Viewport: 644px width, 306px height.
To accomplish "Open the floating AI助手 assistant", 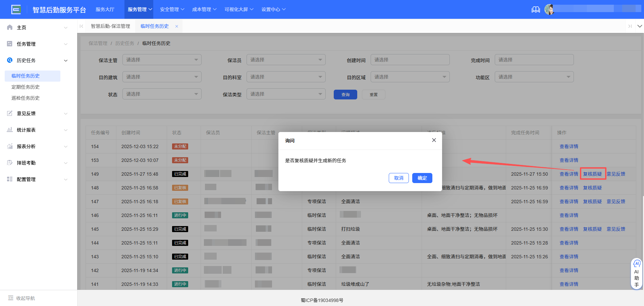I will point(637,273).
